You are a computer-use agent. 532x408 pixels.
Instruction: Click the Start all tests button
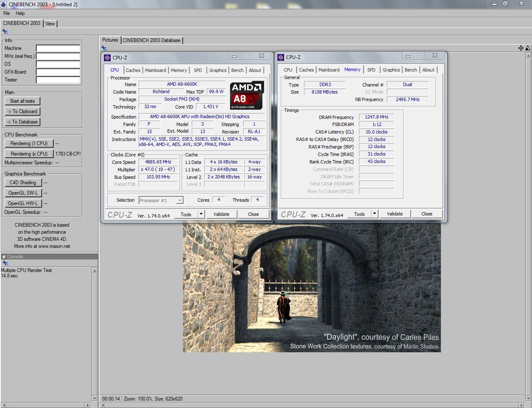tap(22, 101)
